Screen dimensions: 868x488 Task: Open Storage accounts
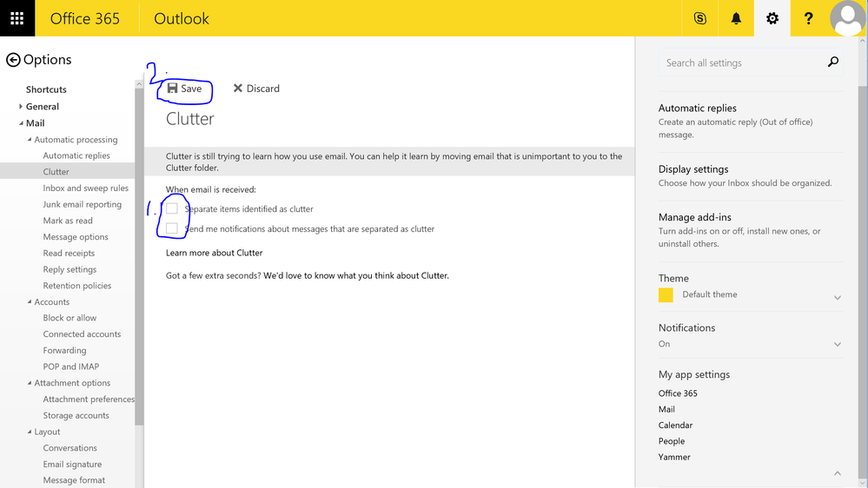pyautogui.click(x=76, y=416)
